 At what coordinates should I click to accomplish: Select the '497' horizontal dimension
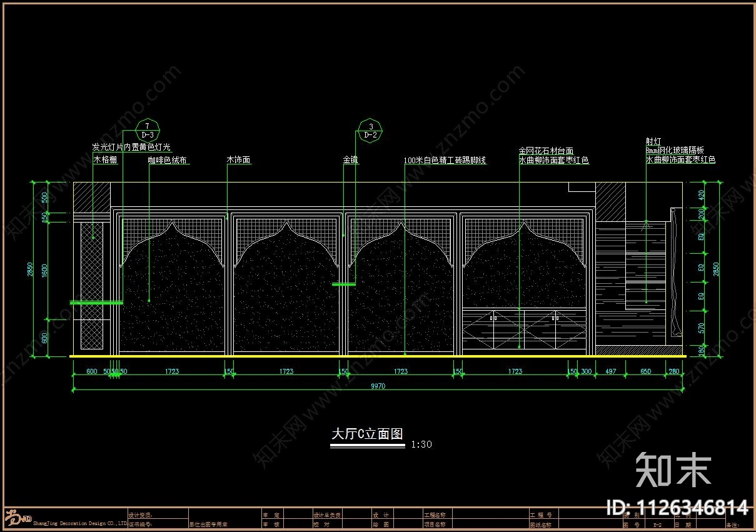pyautogui.click(x=610, y=371)
